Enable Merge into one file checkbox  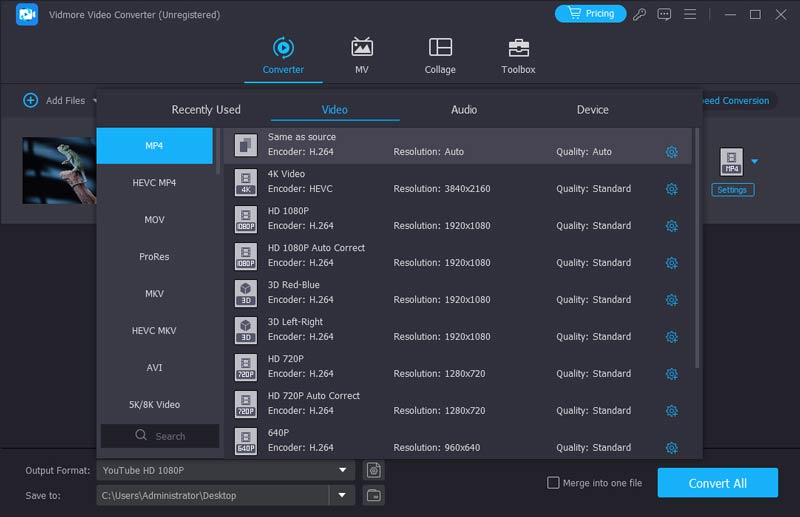click(553, 483)
